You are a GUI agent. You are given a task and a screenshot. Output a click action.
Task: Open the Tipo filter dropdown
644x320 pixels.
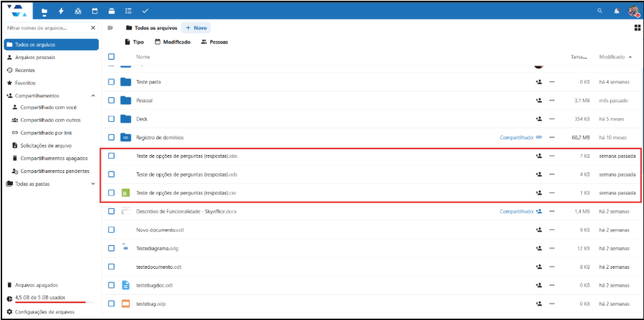pyautogui.click(x=134, y=42)
